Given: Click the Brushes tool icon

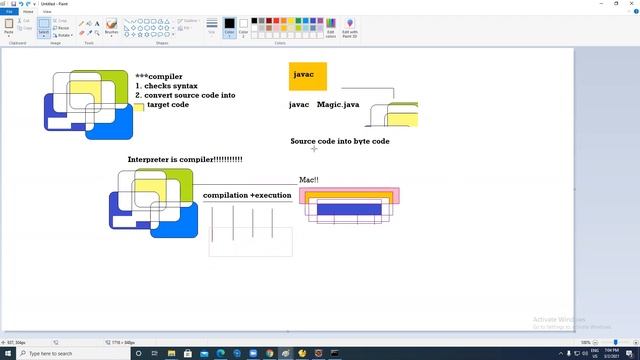Looking at the screenshot, I should 111,24.
